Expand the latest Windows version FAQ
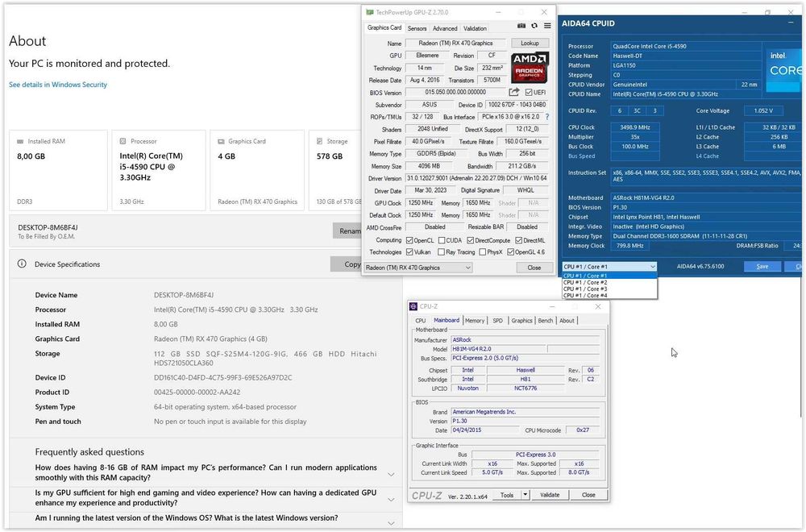806x532 pixels. coord(391,522)
